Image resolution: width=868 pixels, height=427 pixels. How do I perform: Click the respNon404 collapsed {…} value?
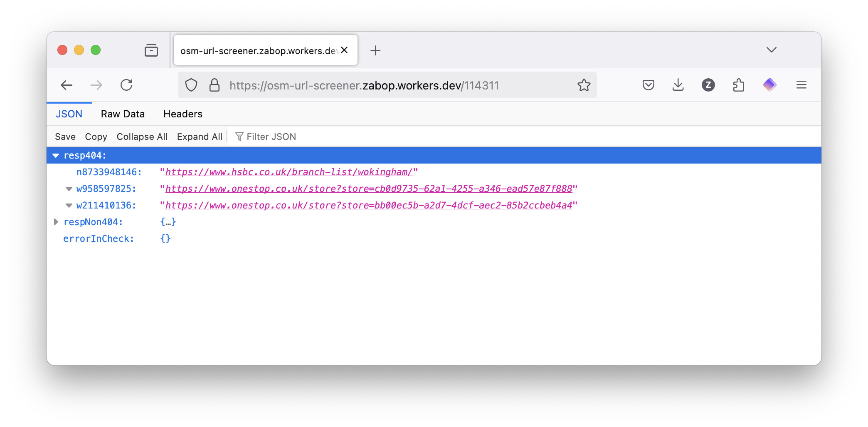click(168, 222)
